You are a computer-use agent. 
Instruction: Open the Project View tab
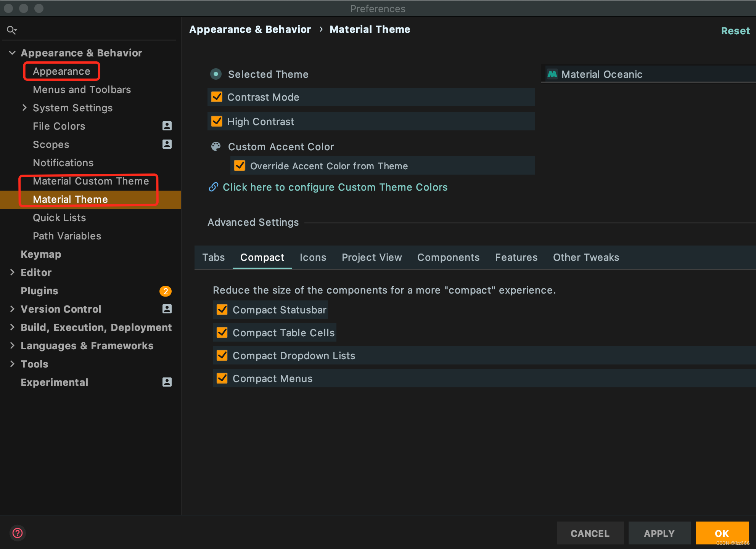coord(372,257)
